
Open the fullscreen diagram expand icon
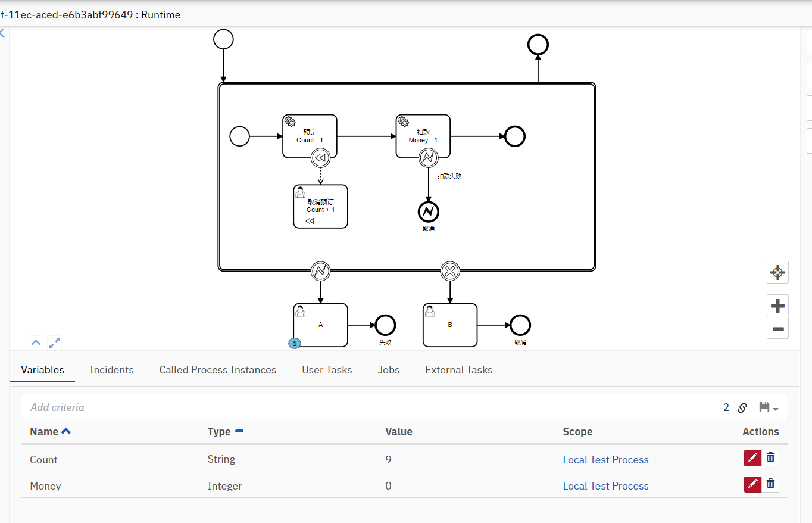(x=54, y=343)
